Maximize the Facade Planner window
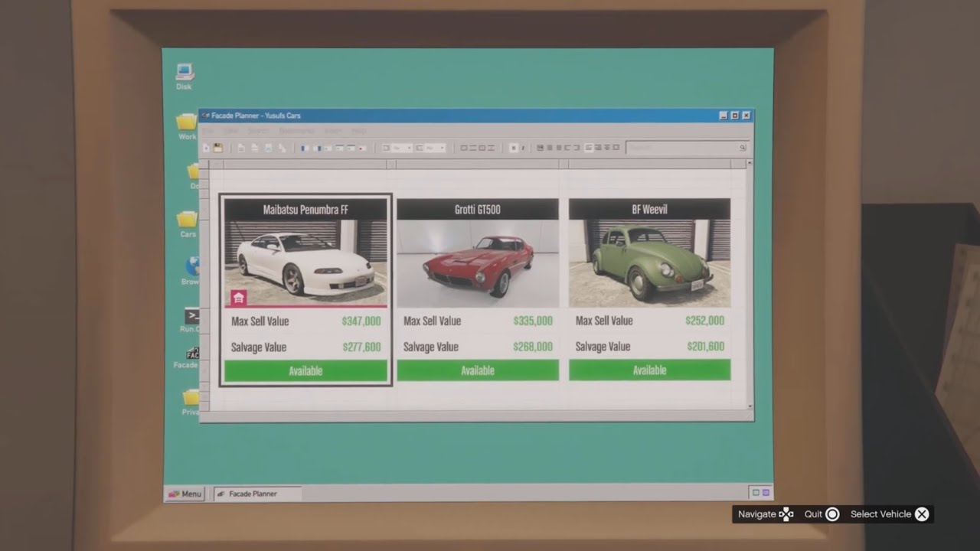The width and height of the screenshot is (980, 551). (735, 116)
